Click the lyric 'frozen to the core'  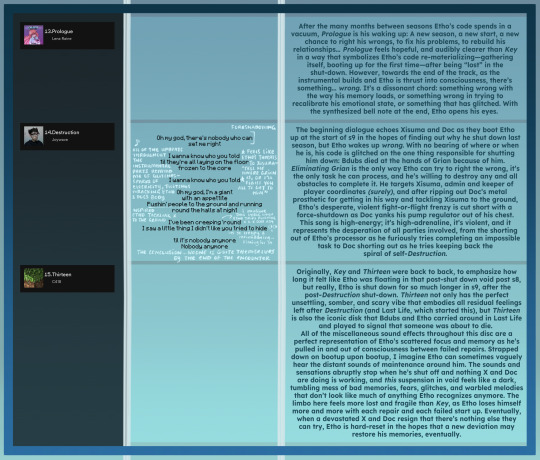[205, 168]
